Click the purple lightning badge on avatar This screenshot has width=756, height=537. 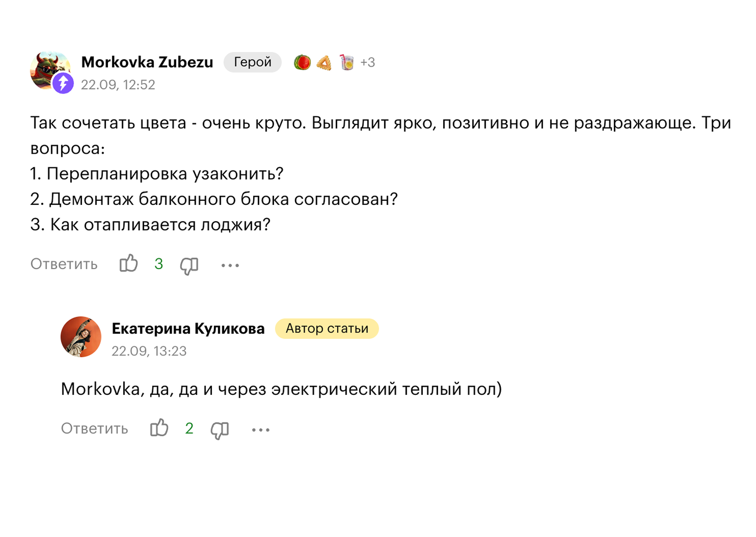click(63, 83)
